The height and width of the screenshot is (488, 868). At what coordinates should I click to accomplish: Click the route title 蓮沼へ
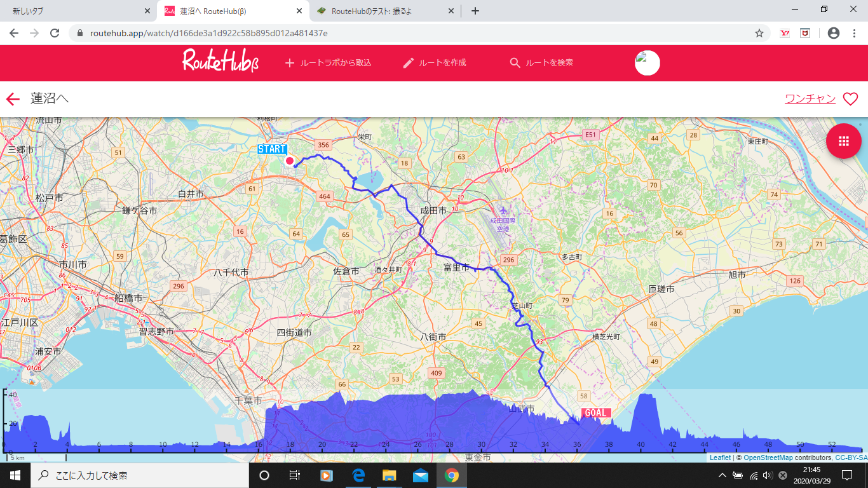coord(50,98)
